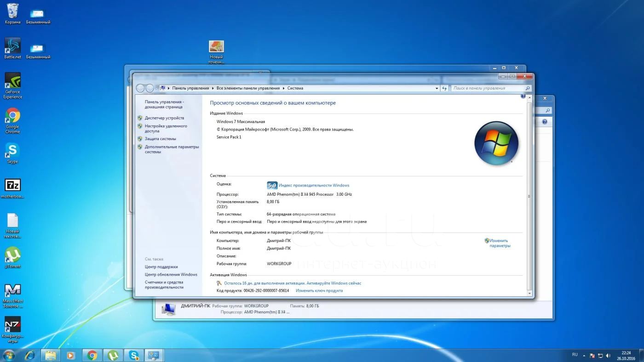
Task: Click the ДМИТРИЙ-ПК computer icon in back window
Action: click(168, 309)
